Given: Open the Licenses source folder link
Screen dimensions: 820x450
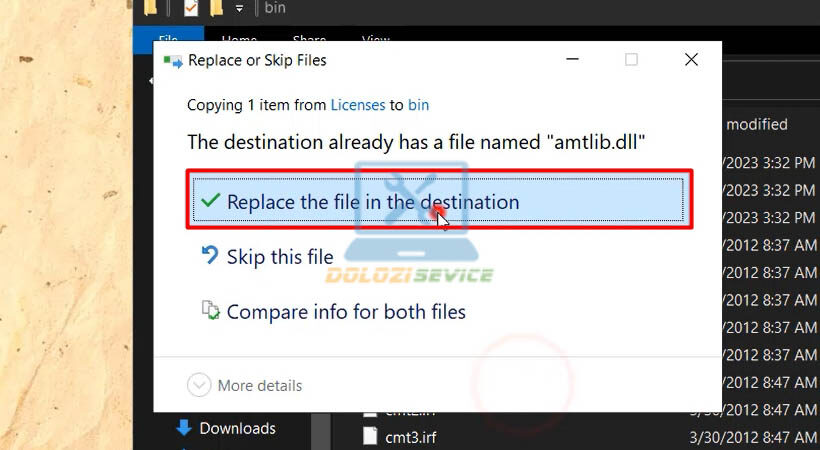Looking at the screenshot, I should pos(358,105).
